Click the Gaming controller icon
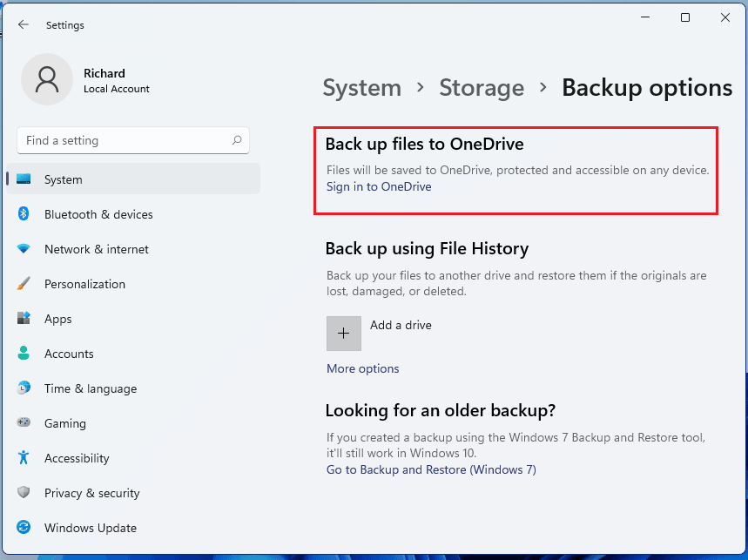Viewport: 748px width, 560px height. pos(24,423)
